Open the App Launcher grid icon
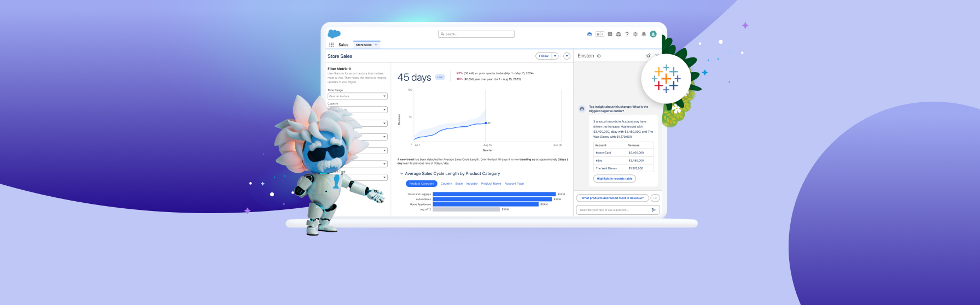This screenshot has width=980, height=305. point(331,45)
